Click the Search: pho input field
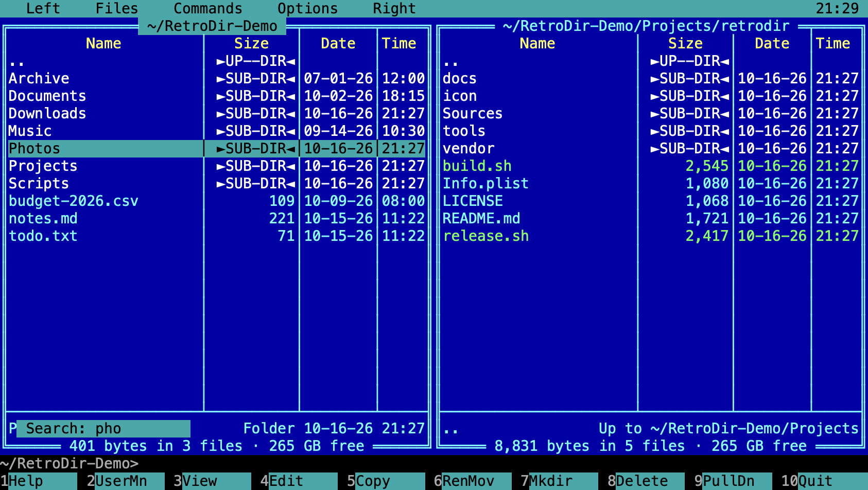 coord(103,428)
